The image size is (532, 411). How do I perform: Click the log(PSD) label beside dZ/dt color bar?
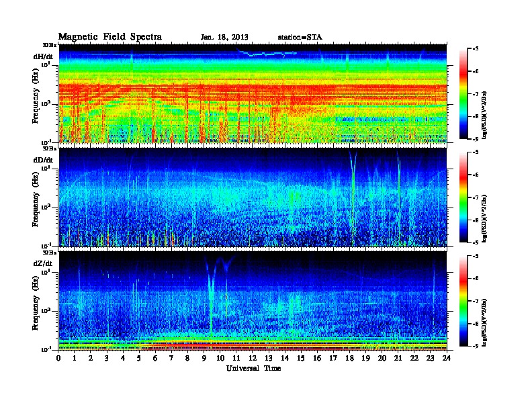point(484,322)
